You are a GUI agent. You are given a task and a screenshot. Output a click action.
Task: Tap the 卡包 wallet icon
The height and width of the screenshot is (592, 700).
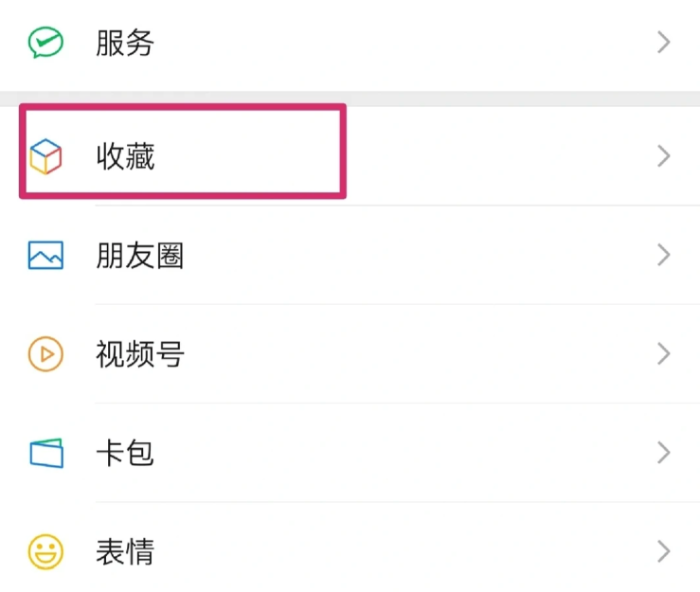pyautogui.click(x=45, y=453)
